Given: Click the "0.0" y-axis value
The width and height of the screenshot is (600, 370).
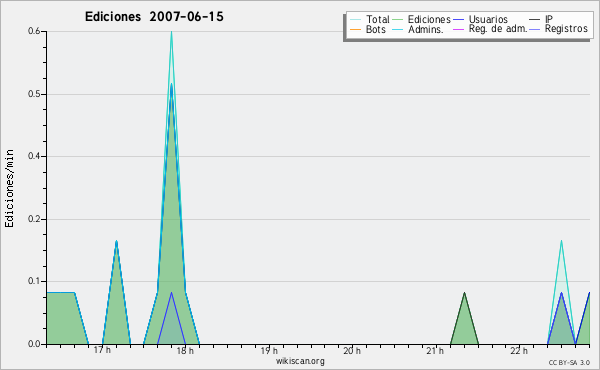Looking at the screenshot, I should [34, 344].
